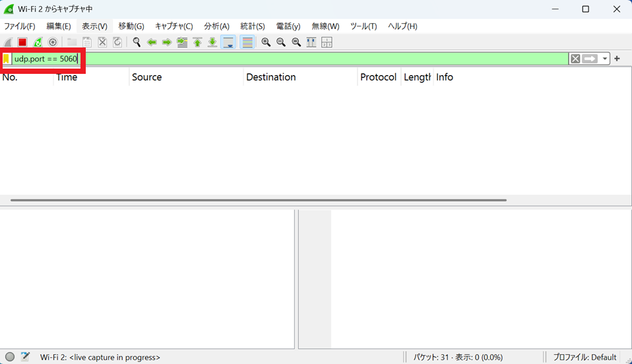
Task: Stop the running packet capture
Action: (22, 42)
